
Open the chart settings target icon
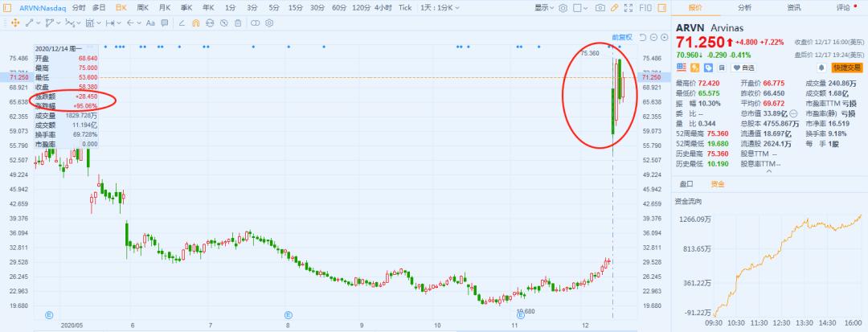(x=563, y=8)
